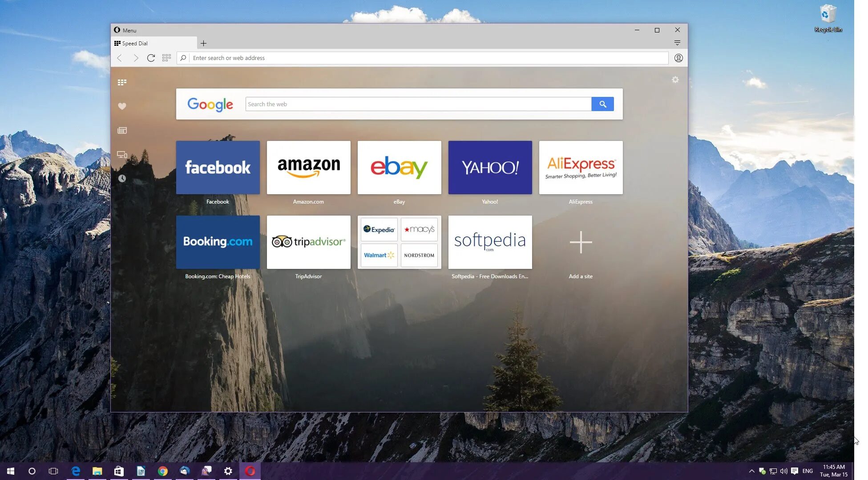Open the AliExpress speed dial tile
868x480 pixels.
coord(581,168)
